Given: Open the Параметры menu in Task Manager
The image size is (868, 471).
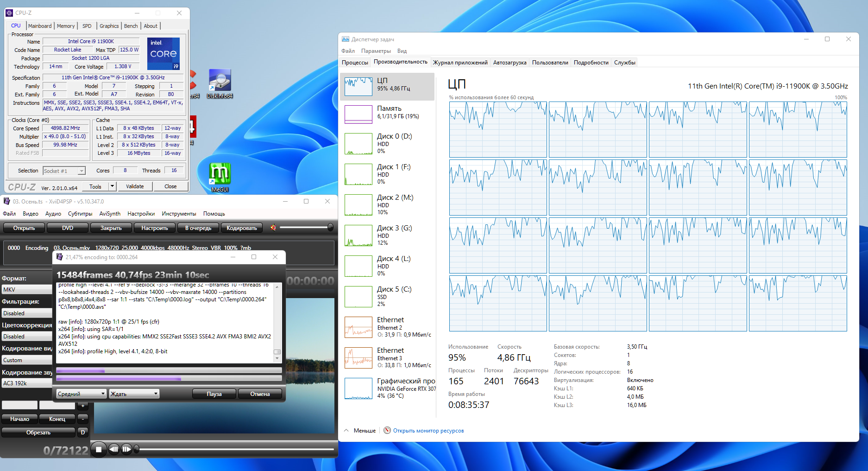Looking at the screenshot, I should [x=376, y=51].
